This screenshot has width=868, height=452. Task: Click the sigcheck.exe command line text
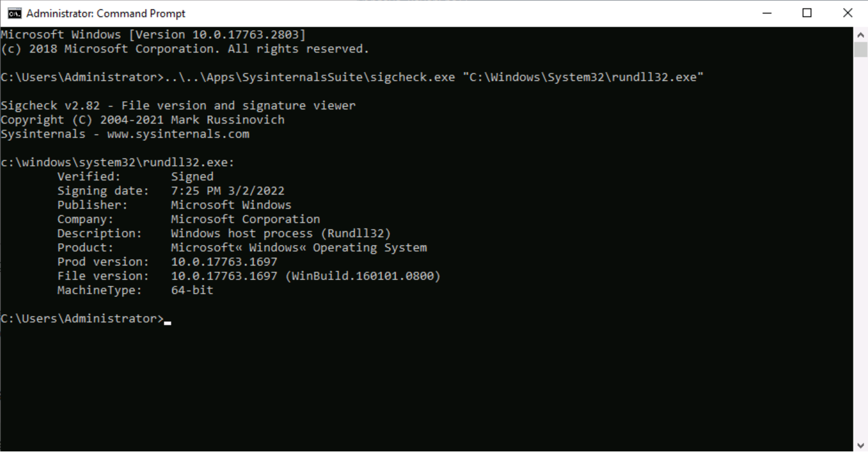(352, 77)
